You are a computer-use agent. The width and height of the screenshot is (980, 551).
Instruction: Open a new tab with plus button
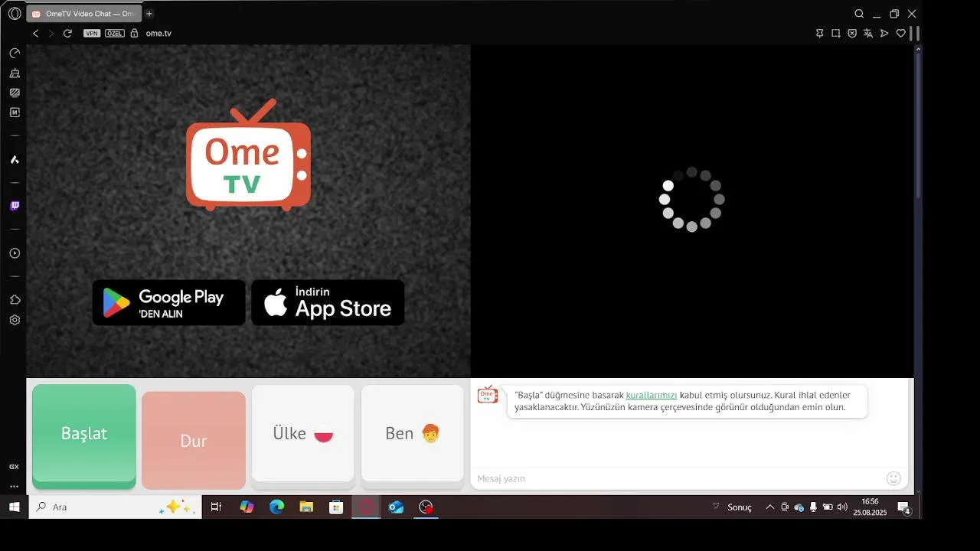(149, 14)
